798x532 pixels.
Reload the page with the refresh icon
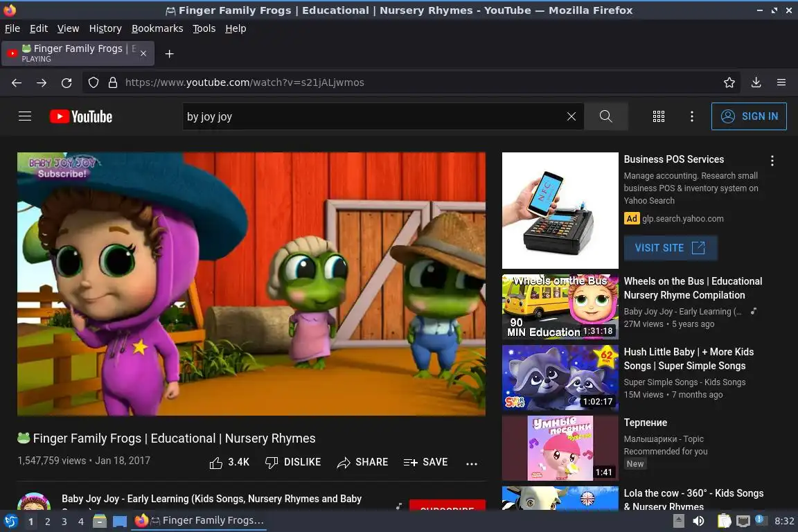(66, 82)
